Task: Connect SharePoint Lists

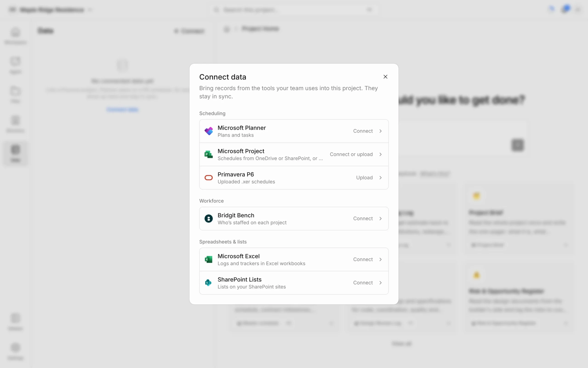Action: (x=363, y=283)
